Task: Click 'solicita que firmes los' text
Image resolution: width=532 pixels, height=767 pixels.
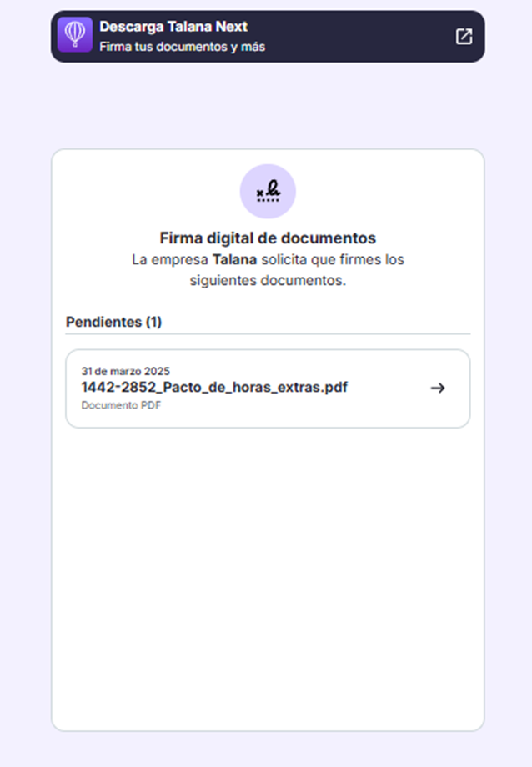Action: 333,260
